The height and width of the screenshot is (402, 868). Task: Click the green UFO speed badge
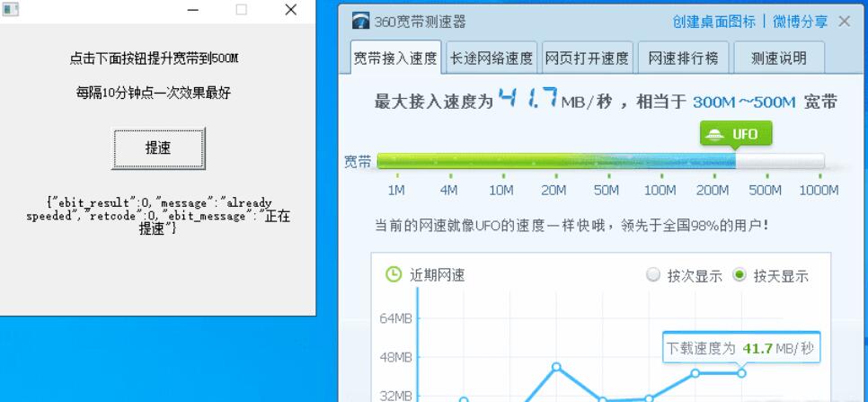pyautogui.click(x=736, y=134)
